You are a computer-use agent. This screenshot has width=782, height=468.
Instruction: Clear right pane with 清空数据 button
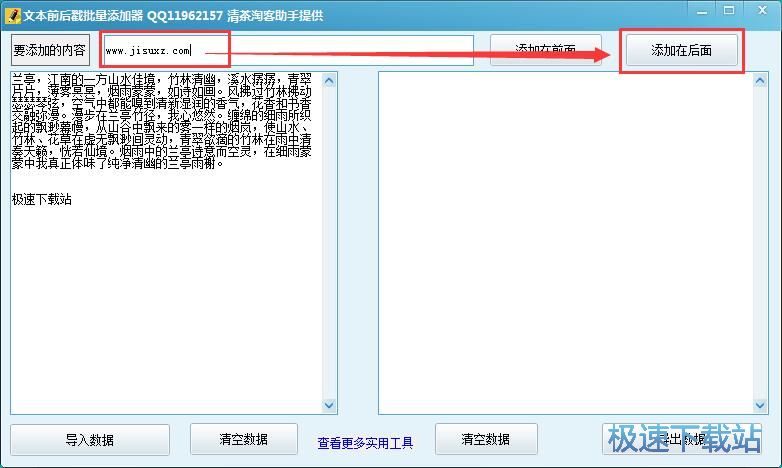pyautogui.click(x=486, y=439)
